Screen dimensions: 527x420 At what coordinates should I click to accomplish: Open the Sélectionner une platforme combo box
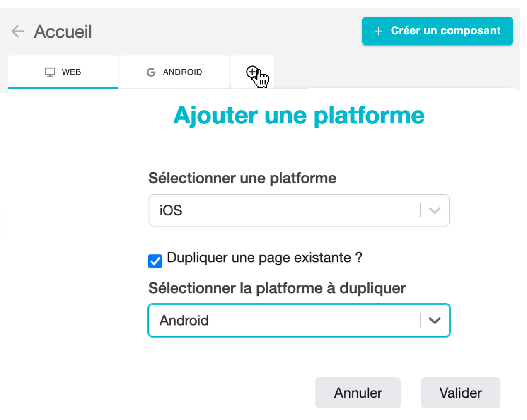[x=299, y=210]
